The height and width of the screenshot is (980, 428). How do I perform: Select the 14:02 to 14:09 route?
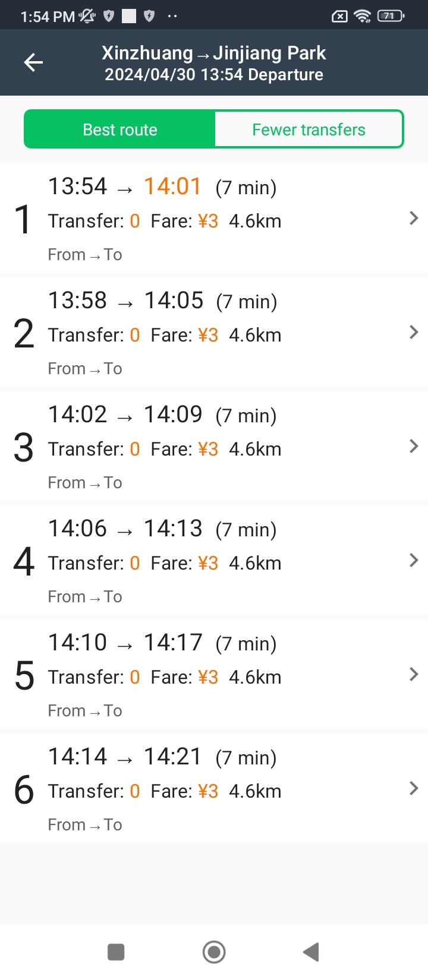pos(214,446)
